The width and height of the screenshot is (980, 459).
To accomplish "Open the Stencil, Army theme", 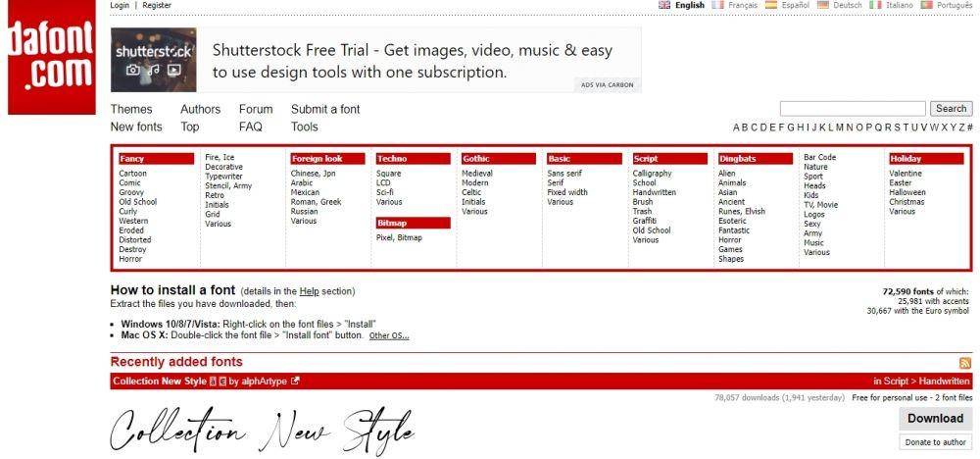I will coord(228,185).
